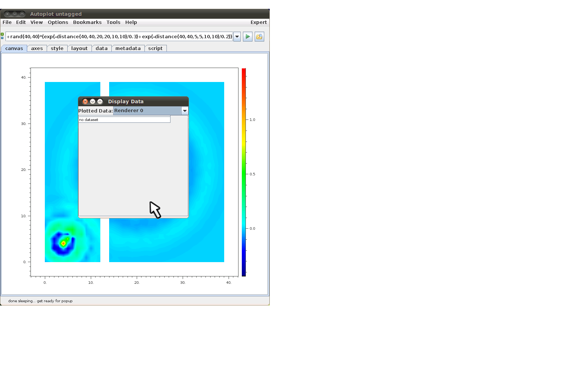This screenshot has height=386, width=588.
Task: Open the Tools menu
Action: pos(113,22)
